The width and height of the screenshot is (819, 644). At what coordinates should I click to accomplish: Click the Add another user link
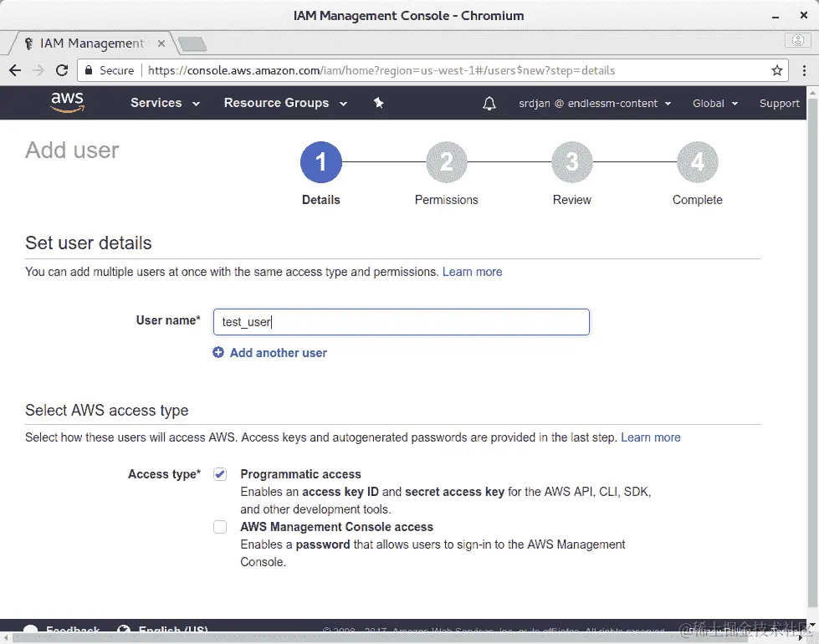[x=279, y=353]
